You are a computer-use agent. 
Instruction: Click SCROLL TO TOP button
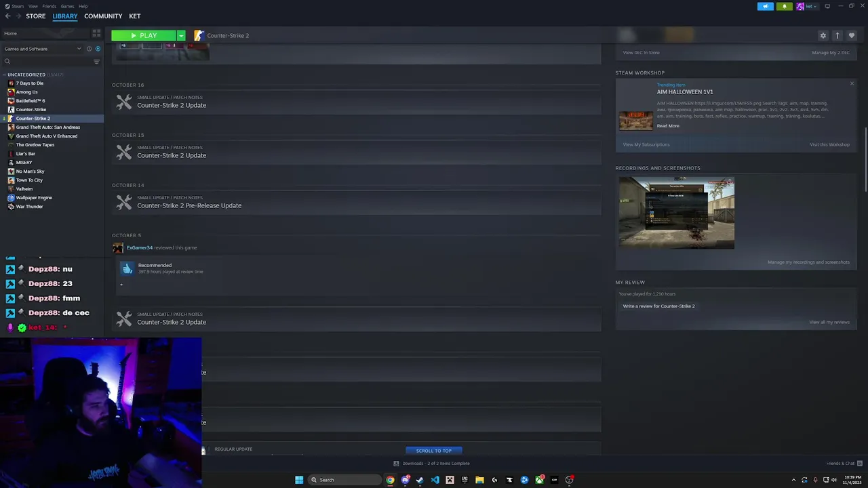(434, 451)
